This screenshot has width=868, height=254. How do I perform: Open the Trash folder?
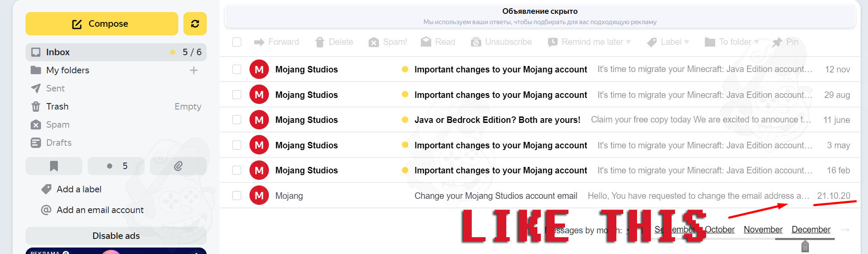pos(57,107)
